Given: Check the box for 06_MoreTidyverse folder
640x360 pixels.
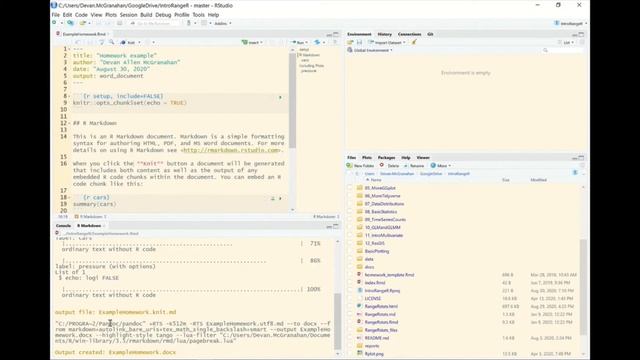Looking at the screenshot, I should pos(349,196).
